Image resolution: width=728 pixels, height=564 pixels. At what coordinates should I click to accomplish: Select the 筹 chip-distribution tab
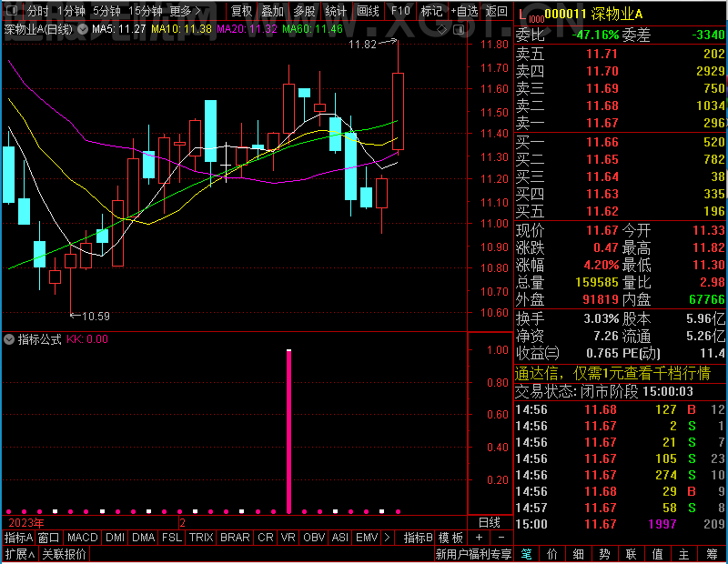click(x=713, y=554)
